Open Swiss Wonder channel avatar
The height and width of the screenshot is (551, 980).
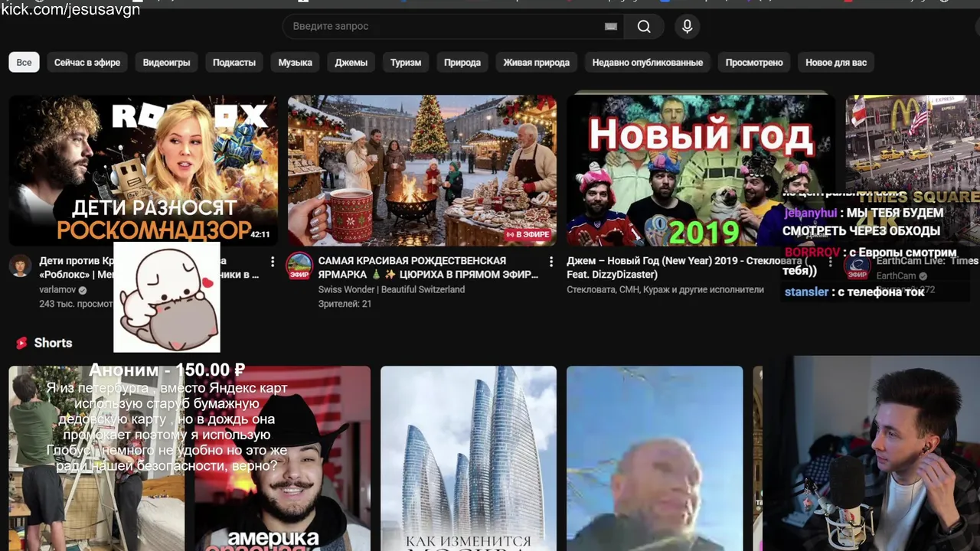point(299,266)
